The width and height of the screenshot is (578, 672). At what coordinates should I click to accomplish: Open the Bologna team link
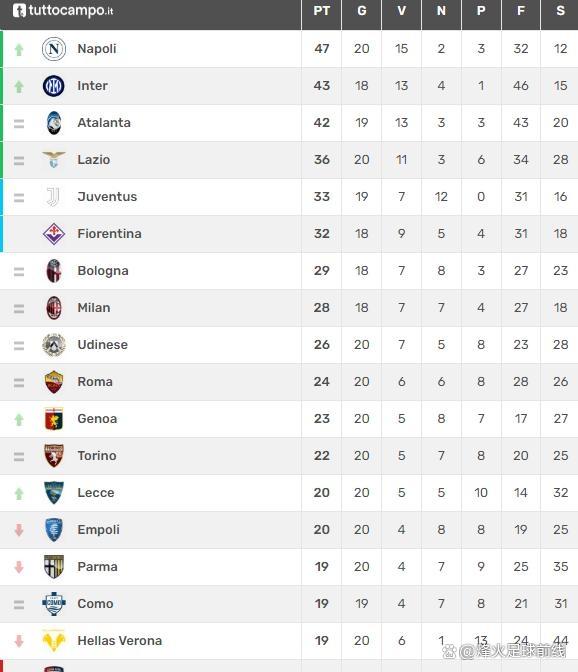(103, 271)
